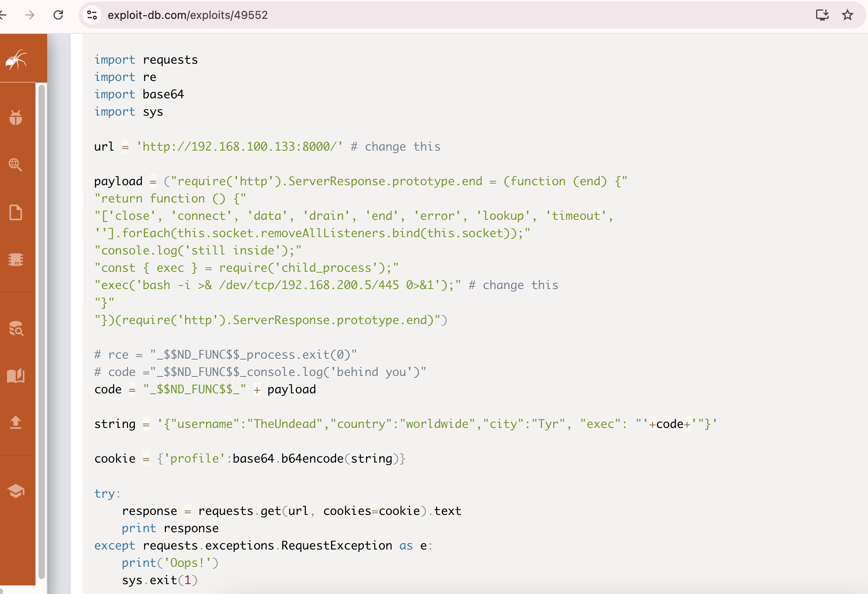Screen dimensions: 868x594
Task: Open the Search EDB database sidebar icon
Action: pyautogui.click(x=16, y=328)
